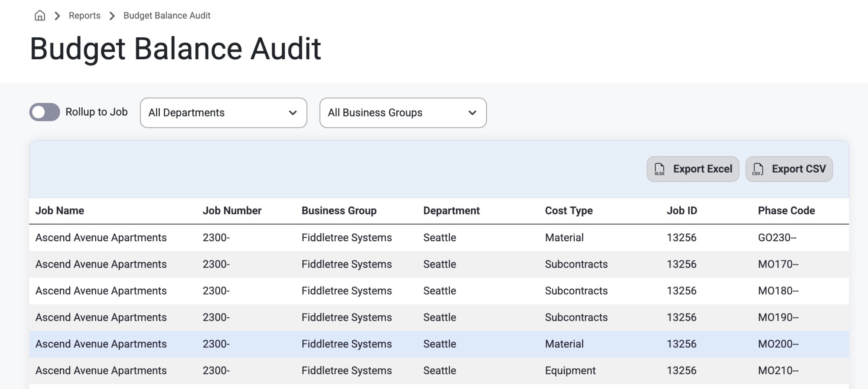Select Subcontracts in the MO170-- row
Screen dimensions: 868x389
(576, 264)
